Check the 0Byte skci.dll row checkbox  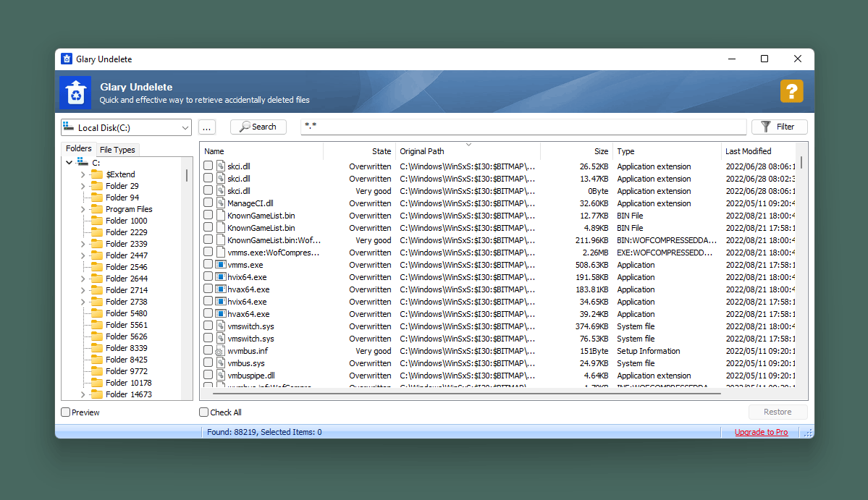[x=208, y=190]
